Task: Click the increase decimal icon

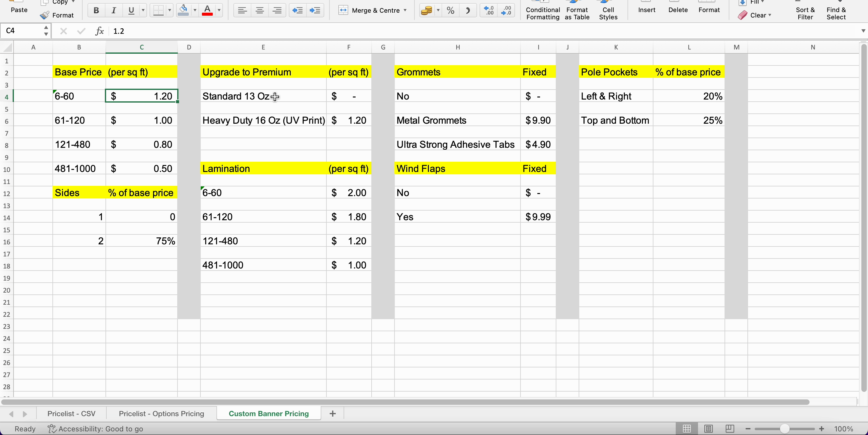Action: tap(488, 11)
